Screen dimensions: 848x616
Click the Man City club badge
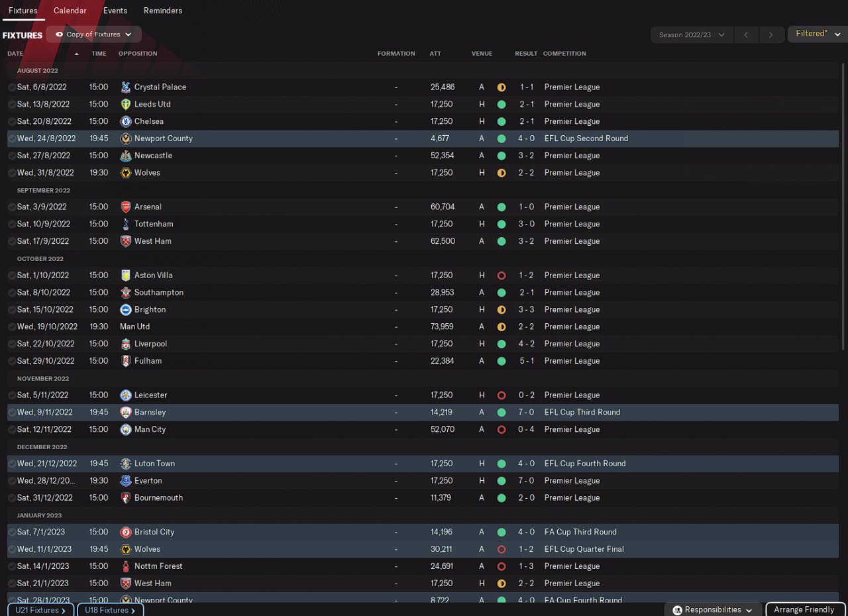pos(126,429)
